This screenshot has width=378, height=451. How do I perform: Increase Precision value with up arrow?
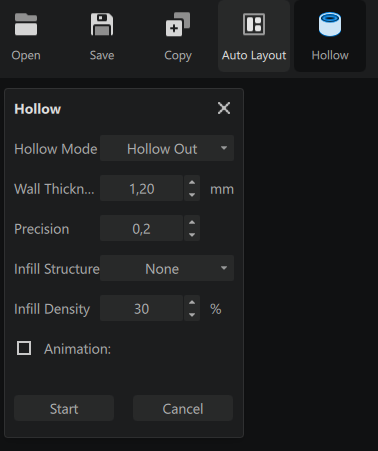click(x=192, y=222)
